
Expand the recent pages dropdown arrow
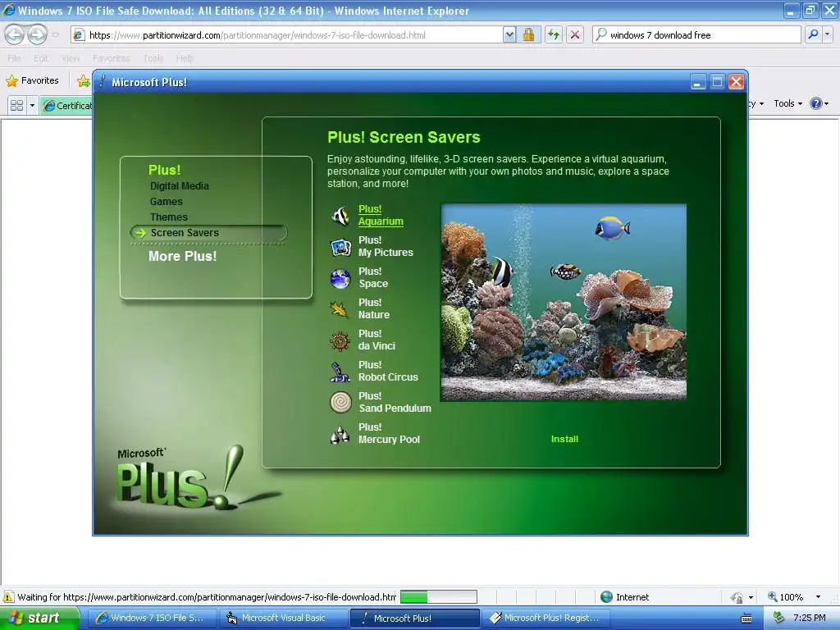pos(55,35)
